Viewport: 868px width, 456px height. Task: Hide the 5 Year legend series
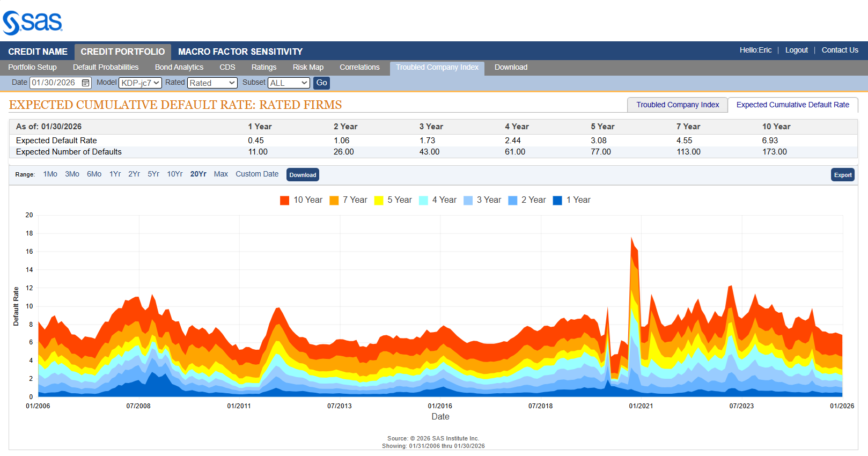click(x=393, y=200)
